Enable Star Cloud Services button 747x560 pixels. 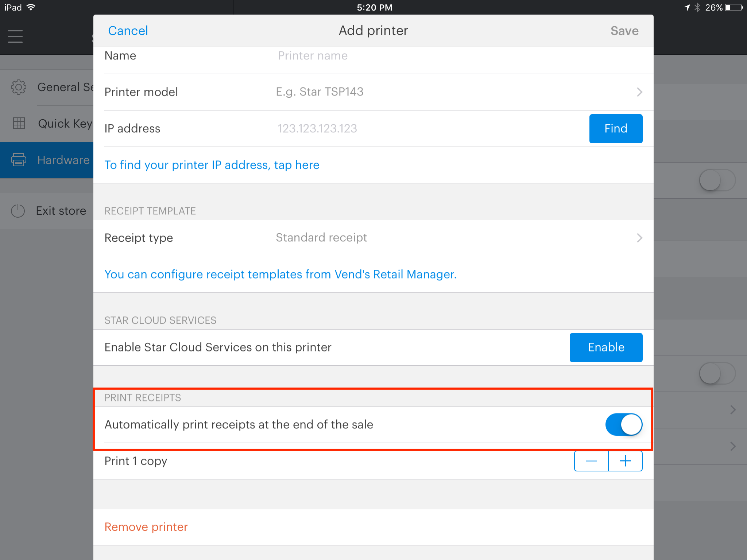point(606,347)
